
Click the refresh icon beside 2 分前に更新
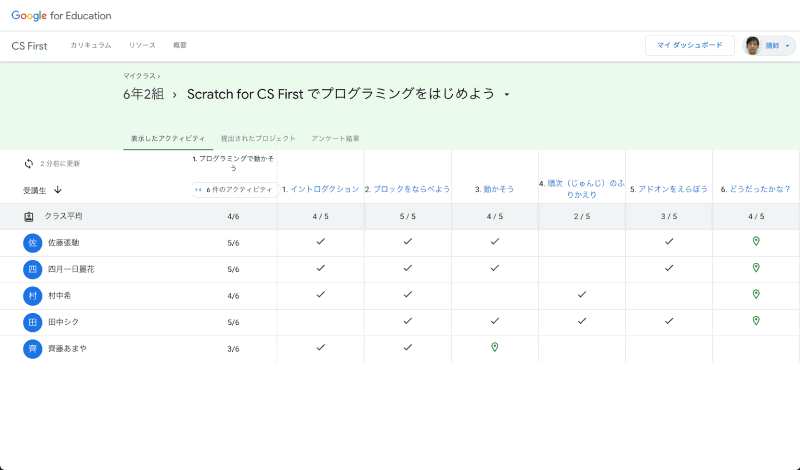[x=29, y=164]
